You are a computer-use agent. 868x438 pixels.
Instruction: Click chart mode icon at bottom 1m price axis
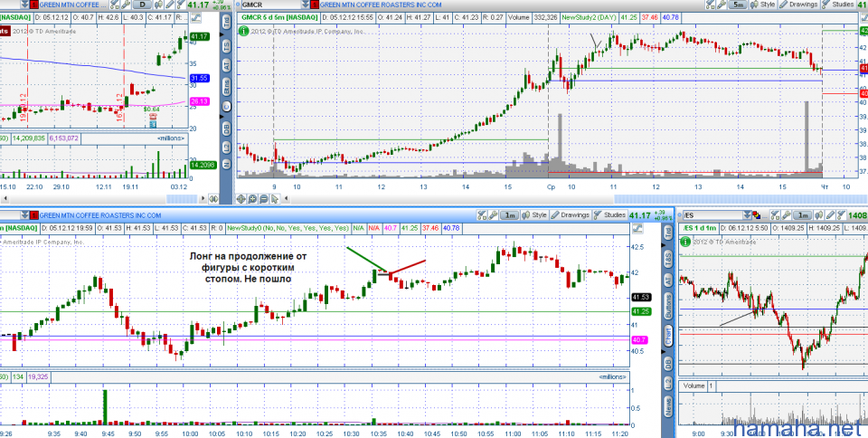tap(637, 228)
